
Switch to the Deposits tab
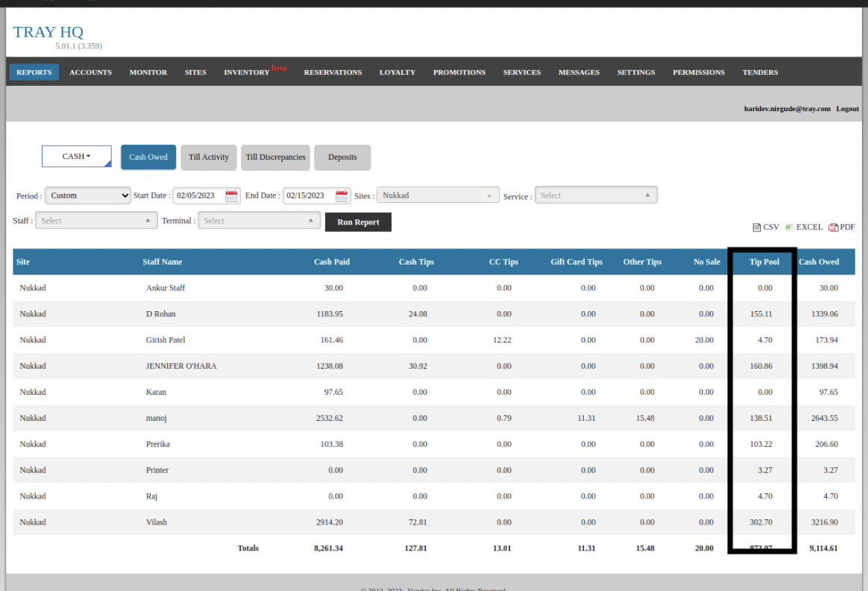tap(343, 157)
